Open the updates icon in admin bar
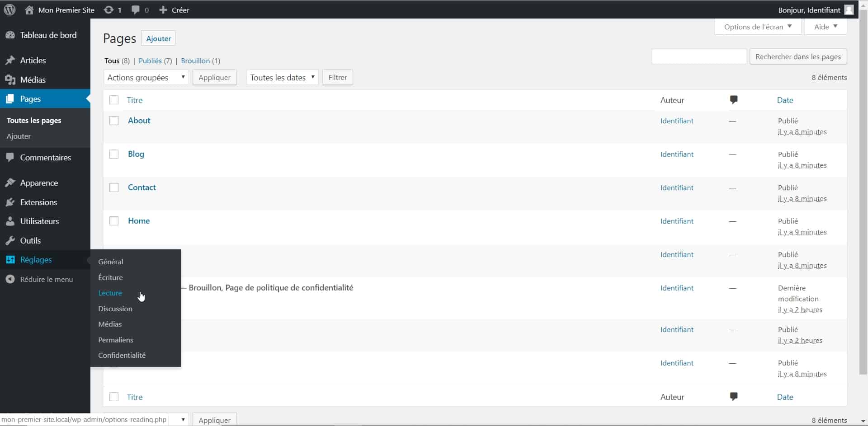 (108, 10)
